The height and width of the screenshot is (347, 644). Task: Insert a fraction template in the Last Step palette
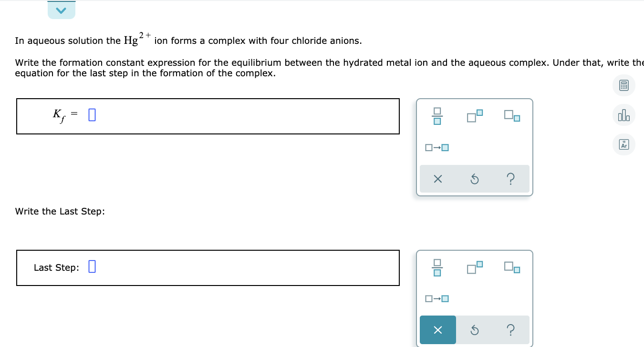coord(437,267)
